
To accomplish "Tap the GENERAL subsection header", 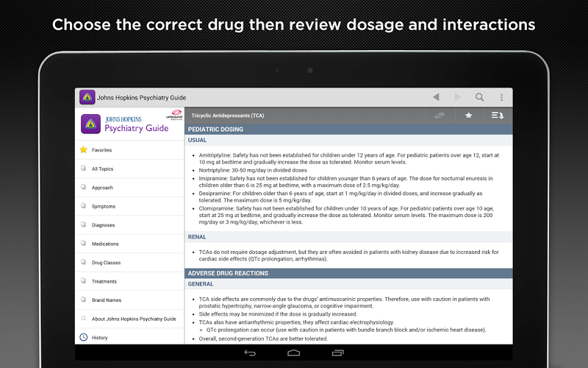I will tap(348, 284).
